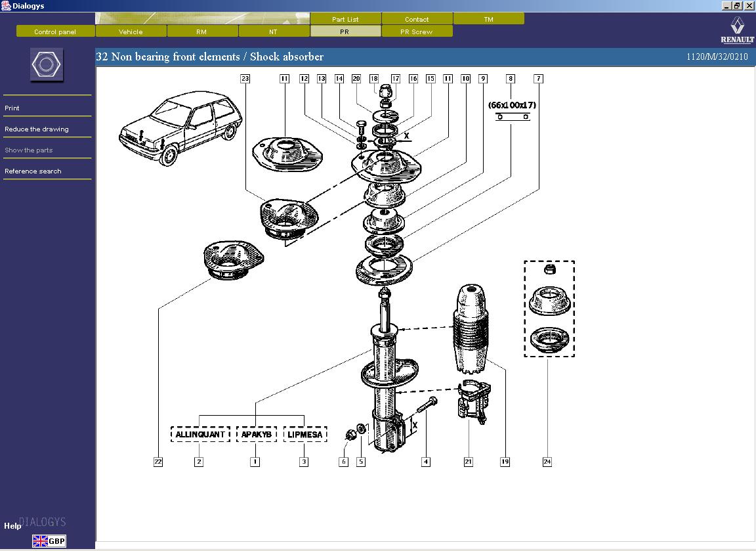This screenshot has height=551, width=756.
Task: Click the APAKYB brand label
Action: tap(257, 434)
